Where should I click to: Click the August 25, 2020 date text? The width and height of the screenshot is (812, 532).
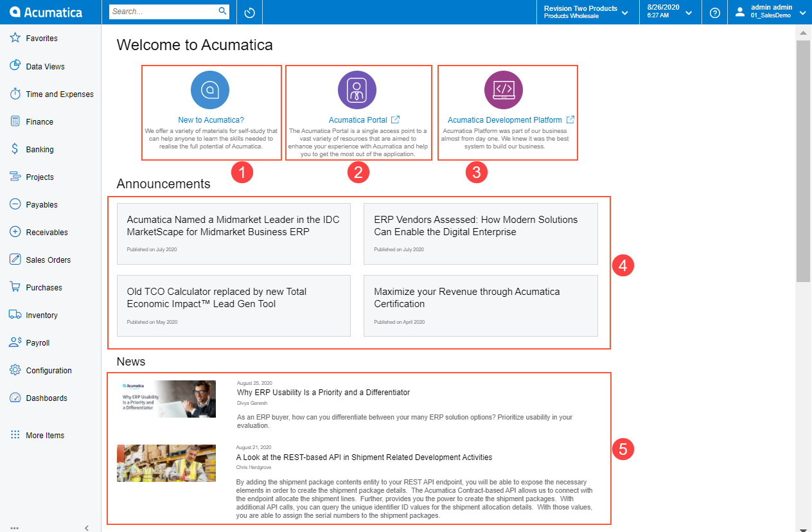(254, 383)
